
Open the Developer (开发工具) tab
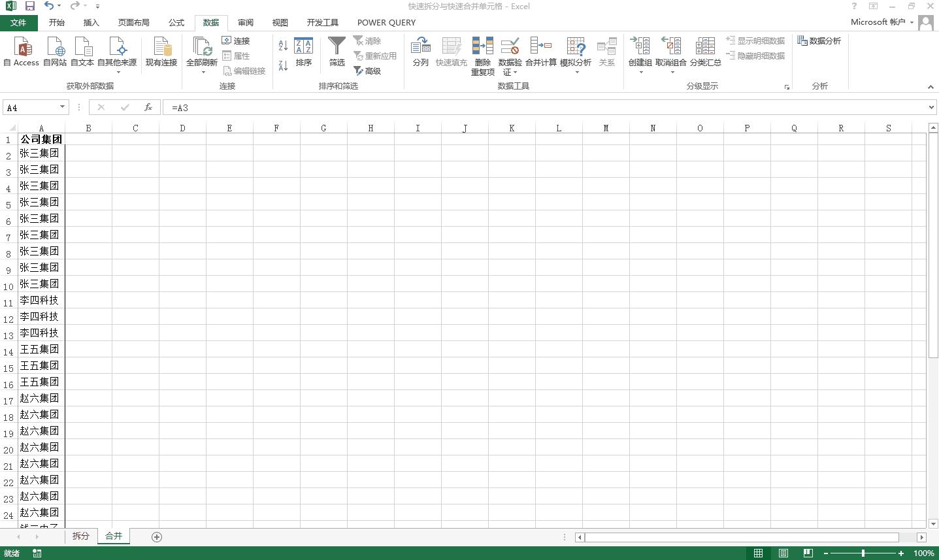pos(323,22)
